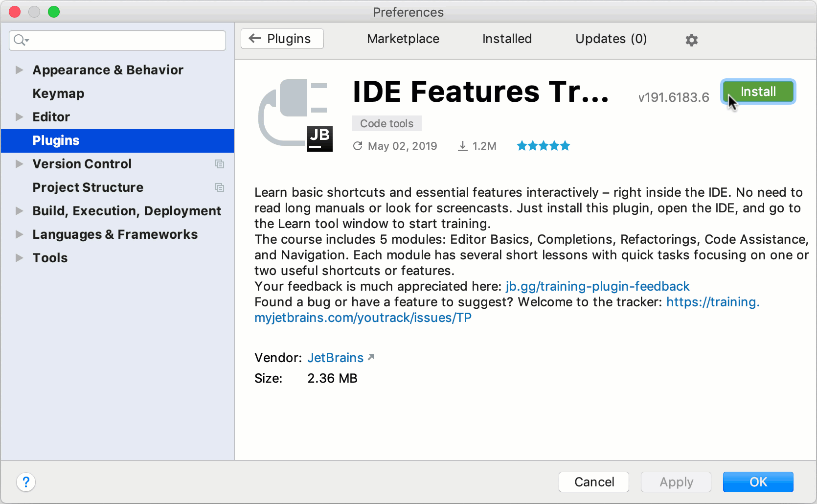Image resolution: width=817 pixels, height=504 pixels.
Task: Open the Updates (0) tab
Action: [x=611, y=39]
